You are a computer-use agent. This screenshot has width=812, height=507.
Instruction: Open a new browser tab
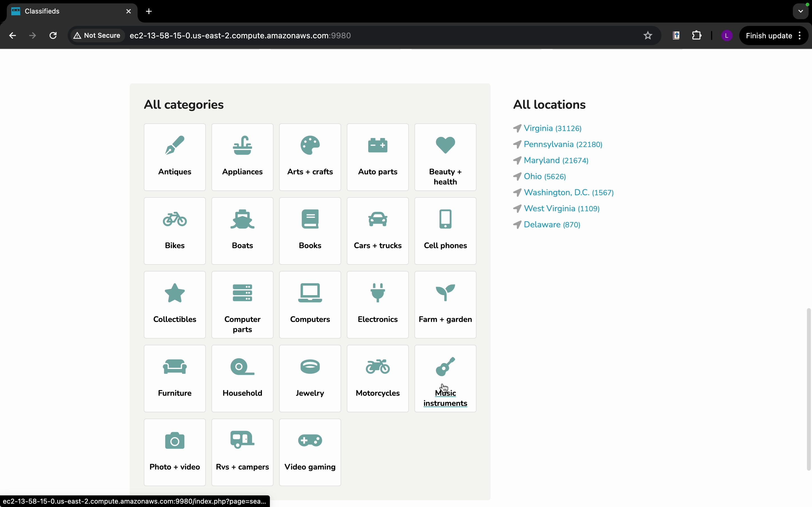click(x=149, y=11)
